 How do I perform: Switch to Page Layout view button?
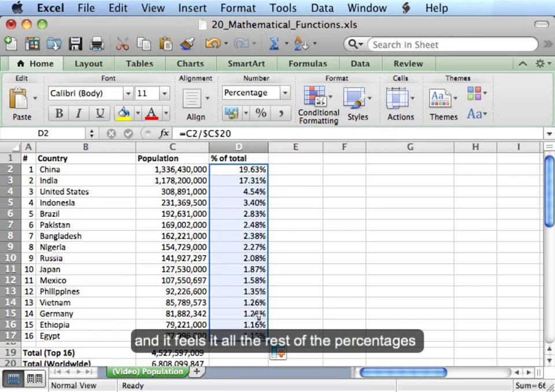pyautogui.click(x=35, y=379)
